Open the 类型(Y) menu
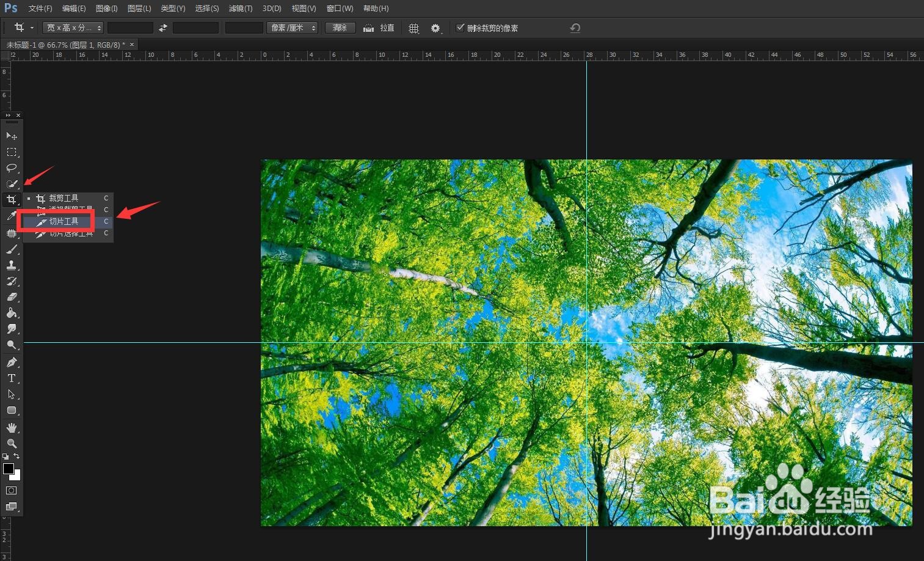This screenshot has height=561, width=924. tap(173, 9)
